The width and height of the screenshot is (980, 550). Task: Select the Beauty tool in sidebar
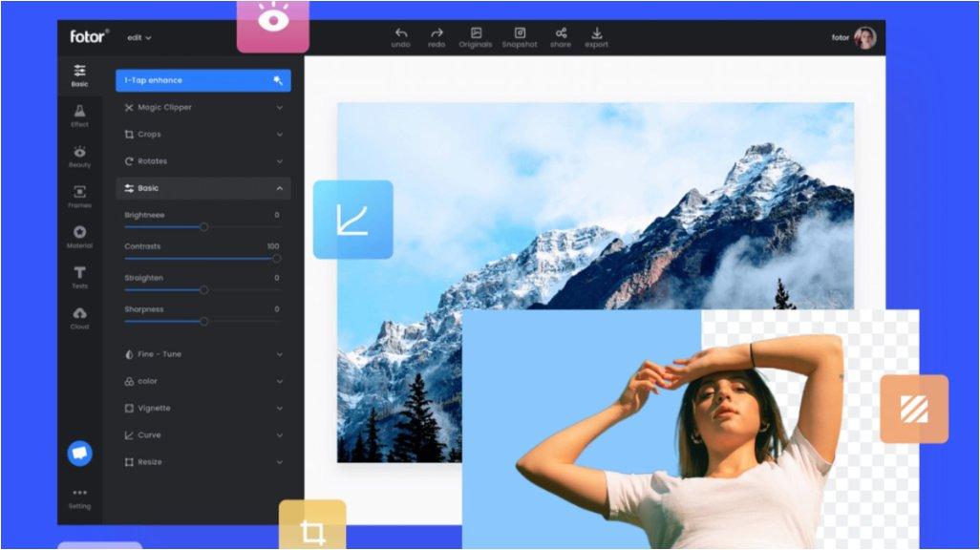coord(79,156)
